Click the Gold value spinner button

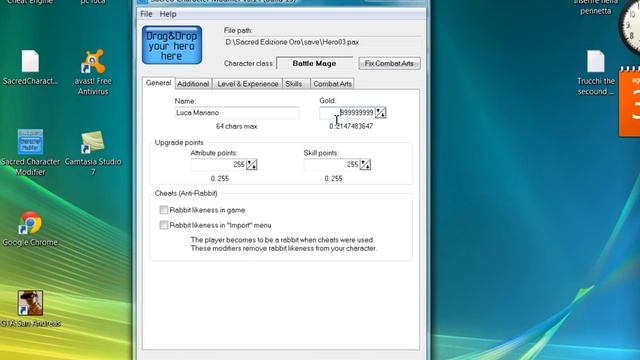click(x=380, y=113)
